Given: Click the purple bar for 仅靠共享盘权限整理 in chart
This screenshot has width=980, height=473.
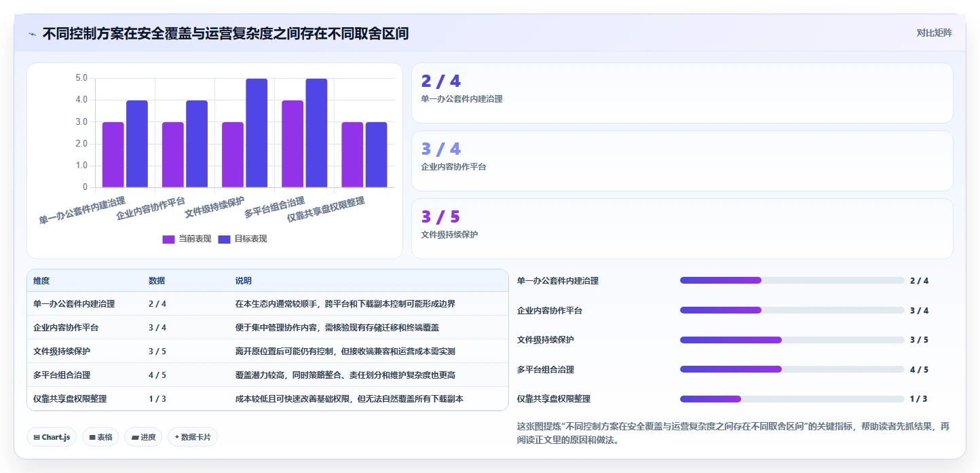Looking at the screenshot, I should tap(352, 155).
